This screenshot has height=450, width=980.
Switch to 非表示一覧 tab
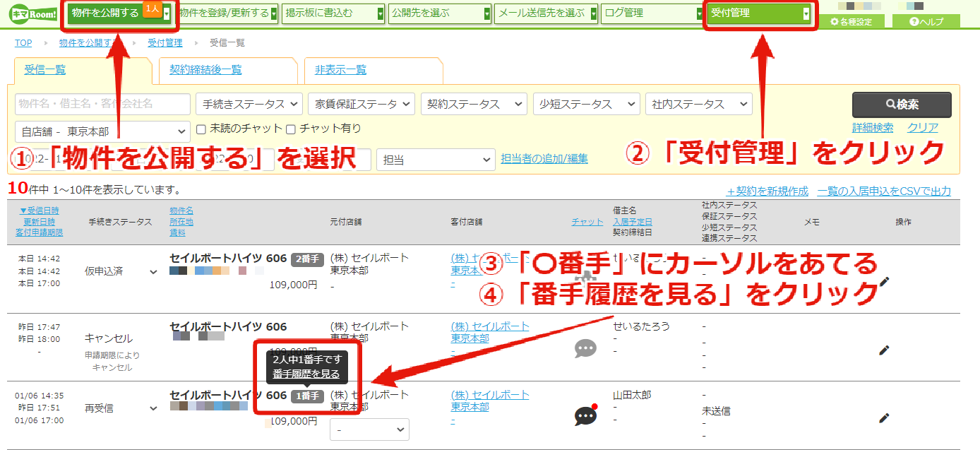click(x=340, y=69)
